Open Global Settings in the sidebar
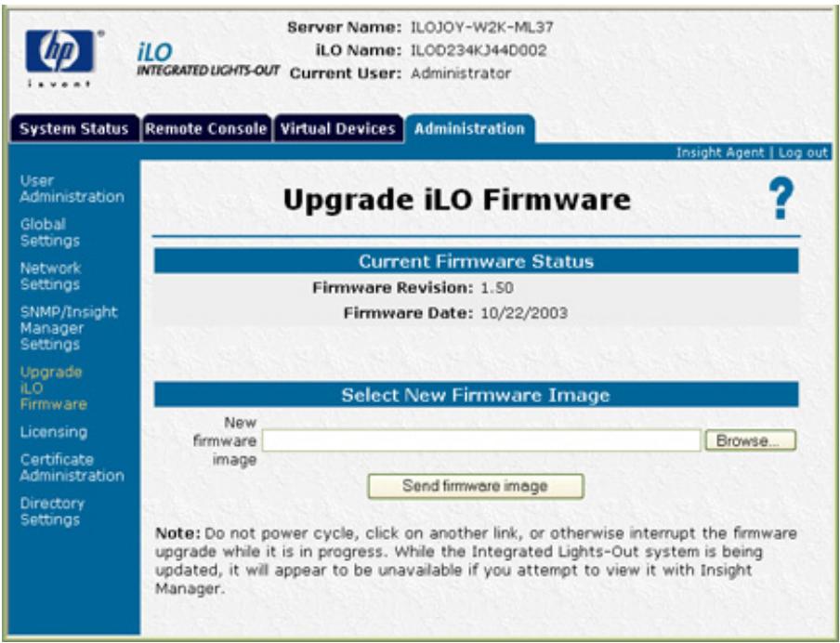The height and width of the screenshot is (643, 840). coord(50,232)
